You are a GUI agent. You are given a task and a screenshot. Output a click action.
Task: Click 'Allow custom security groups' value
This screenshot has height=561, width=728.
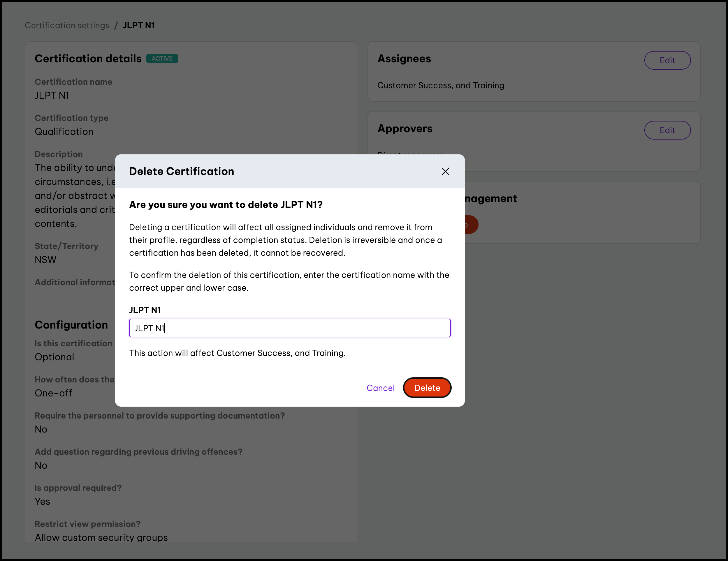point(101,537)
